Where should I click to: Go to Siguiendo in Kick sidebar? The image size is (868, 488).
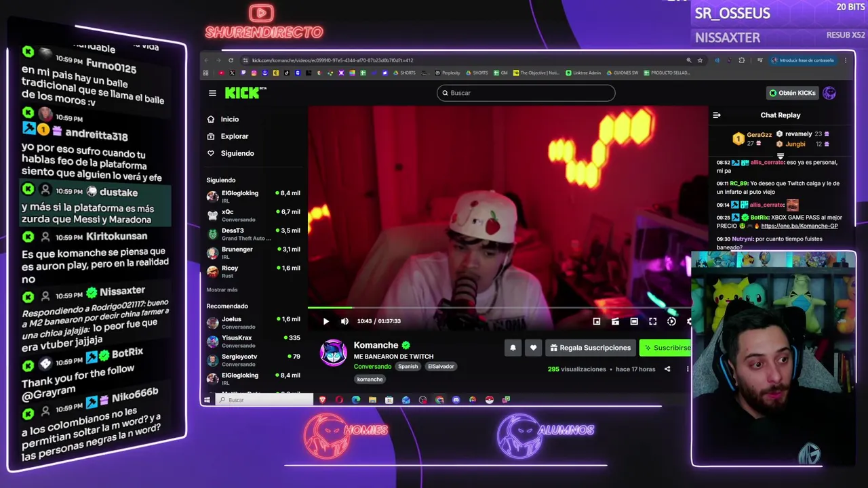point(231,153)
